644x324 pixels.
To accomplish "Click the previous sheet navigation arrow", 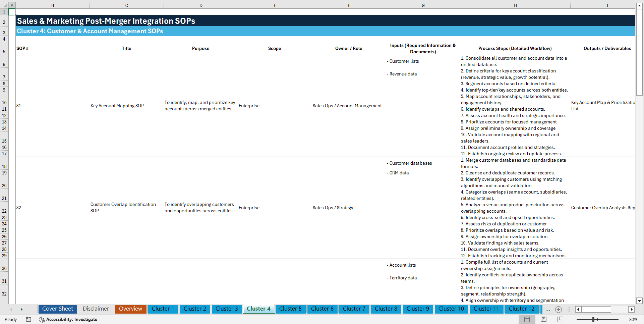I will click(11, 309).
